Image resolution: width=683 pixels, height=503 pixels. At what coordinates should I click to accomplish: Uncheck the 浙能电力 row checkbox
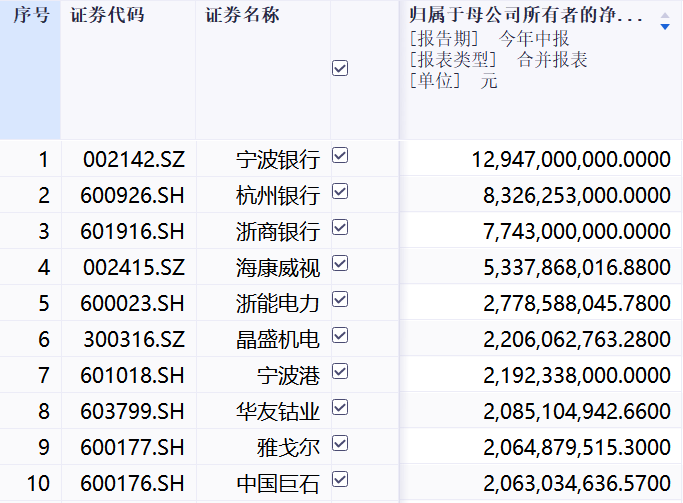(x=340, y=300)
